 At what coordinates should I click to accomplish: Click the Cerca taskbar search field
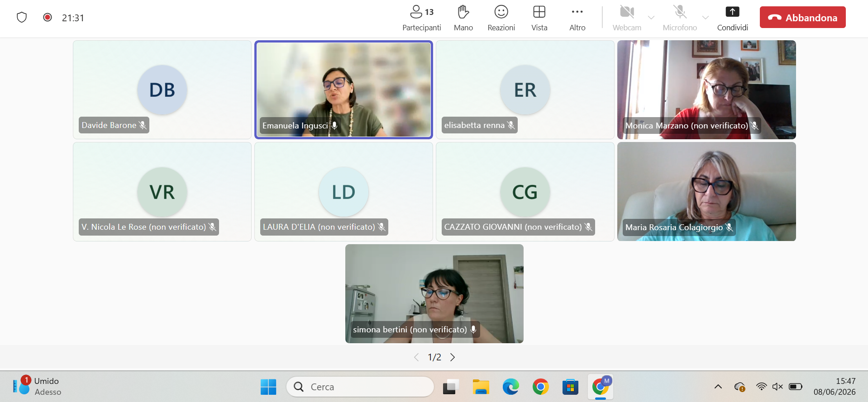pos(360,387)
